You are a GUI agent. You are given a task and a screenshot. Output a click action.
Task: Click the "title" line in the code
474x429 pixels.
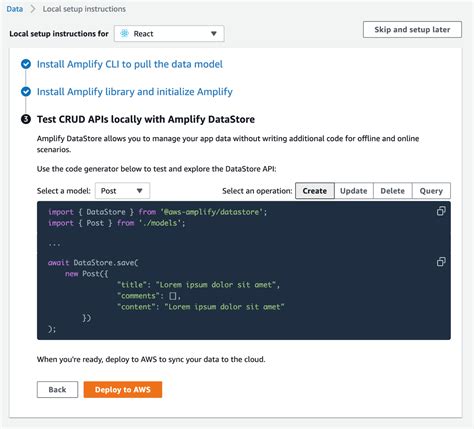(199, 285)
